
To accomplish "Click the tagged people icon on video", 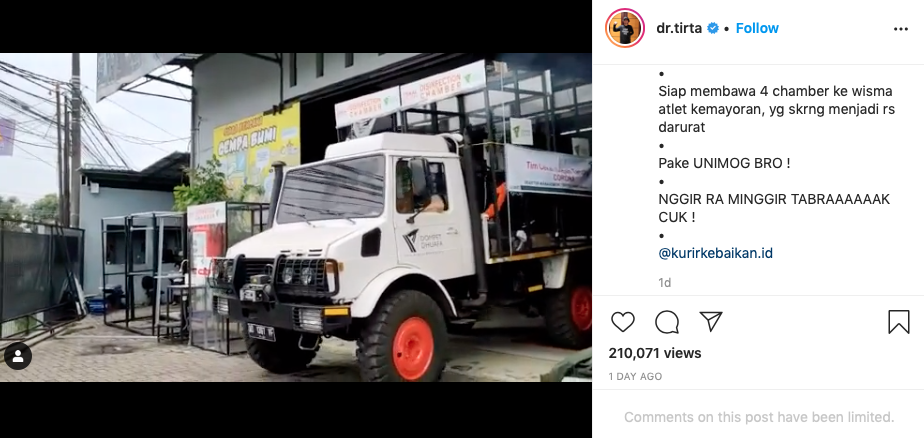I will [18, 356].
